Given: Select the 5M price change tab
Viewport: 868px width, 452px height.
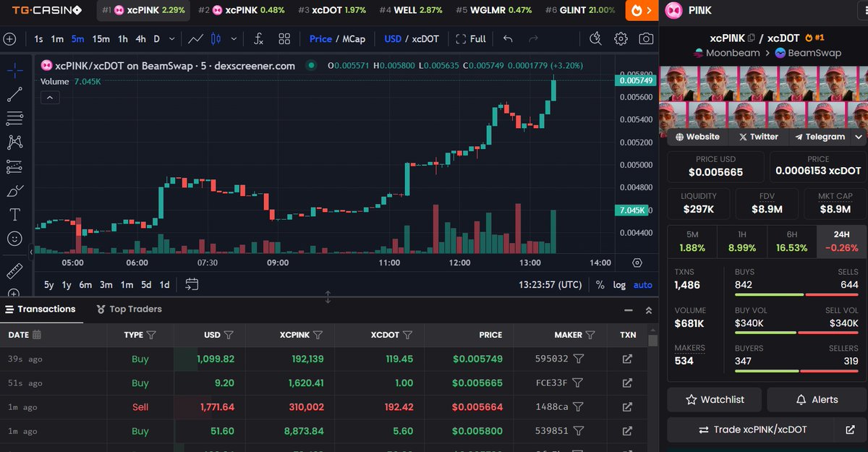Looking at the screenshot, I should [x=692, y=242].
